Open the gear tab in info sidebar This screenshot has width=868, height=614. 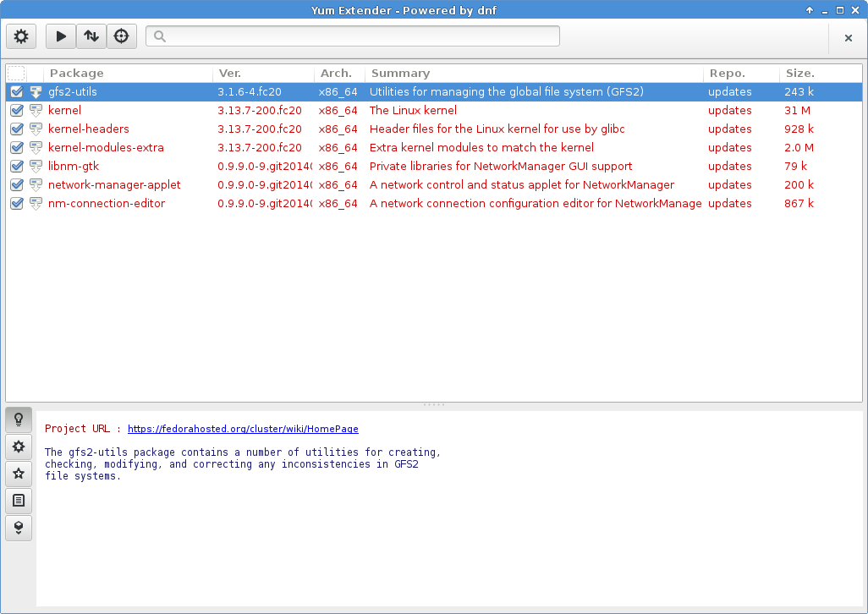point(19,447)
